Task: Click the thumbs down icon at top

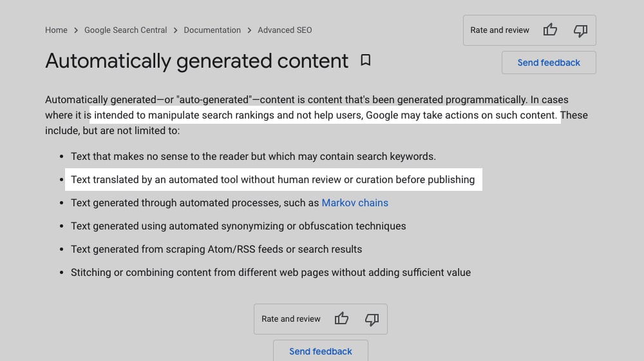Action: click(580, 30)
